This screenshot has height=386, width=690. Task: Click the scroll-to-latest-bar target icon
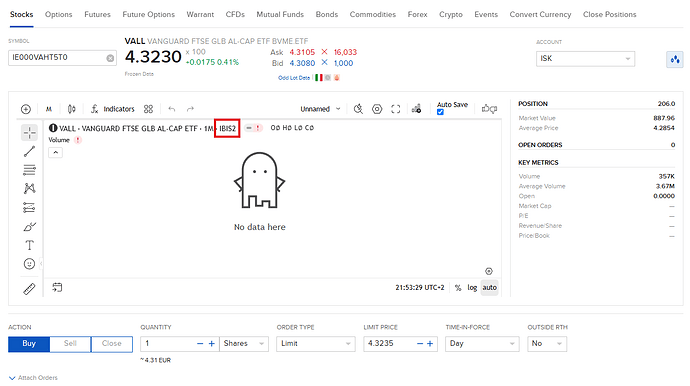pyautogui.click(x=489, y=271)
